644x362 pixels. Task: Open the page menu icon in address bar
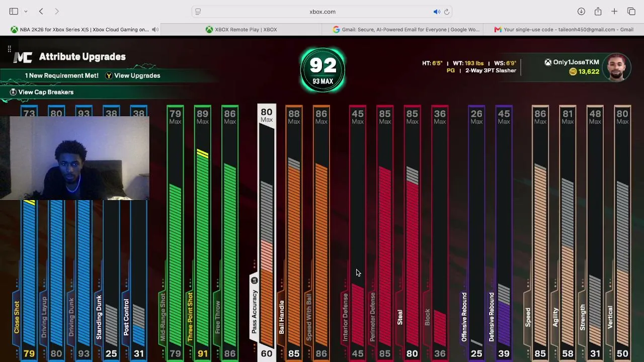coord(198,12)
